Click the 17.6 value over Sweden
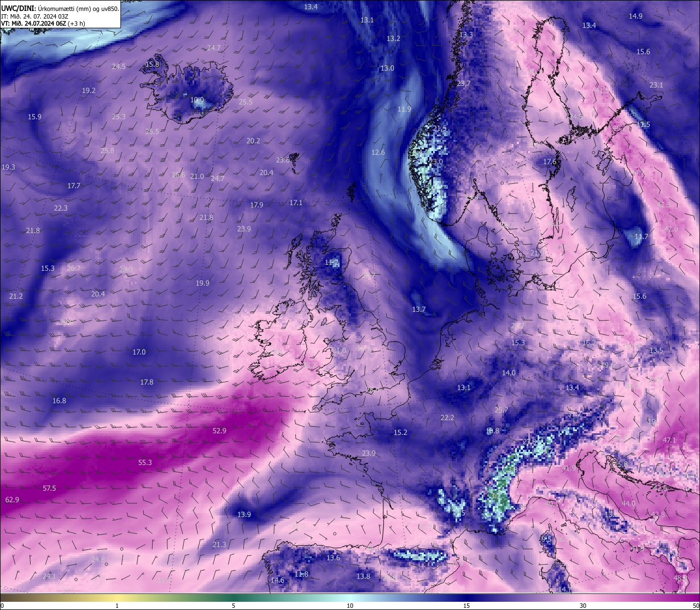The height and width of the screenshot is (610, 700). [x=550, y=161]
